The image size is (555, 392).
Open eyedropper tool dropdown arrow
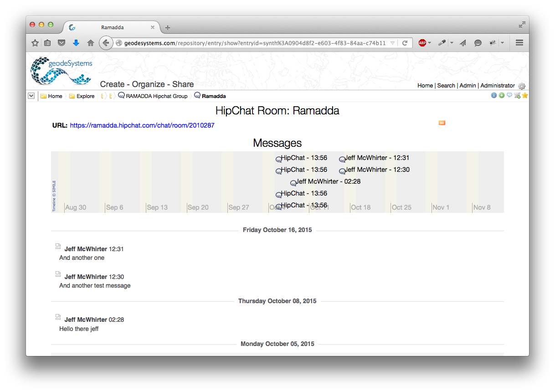tap(452, 43)
